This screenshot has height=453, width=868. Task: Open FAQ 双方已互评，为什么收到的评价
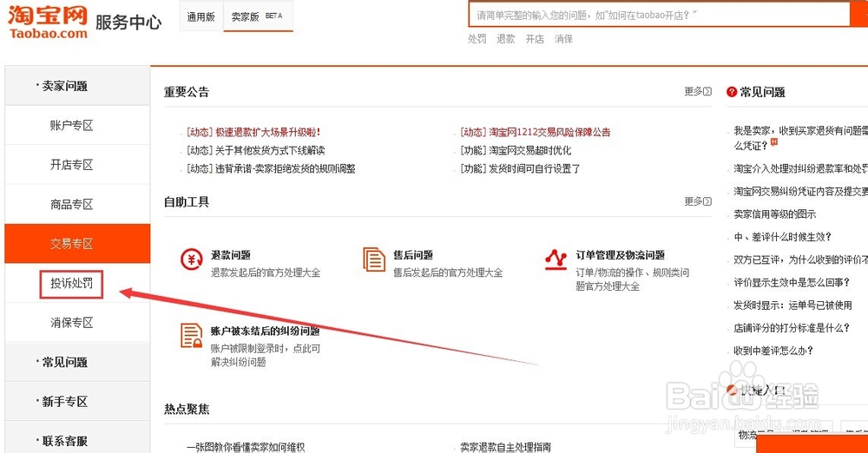pos(800,259)
